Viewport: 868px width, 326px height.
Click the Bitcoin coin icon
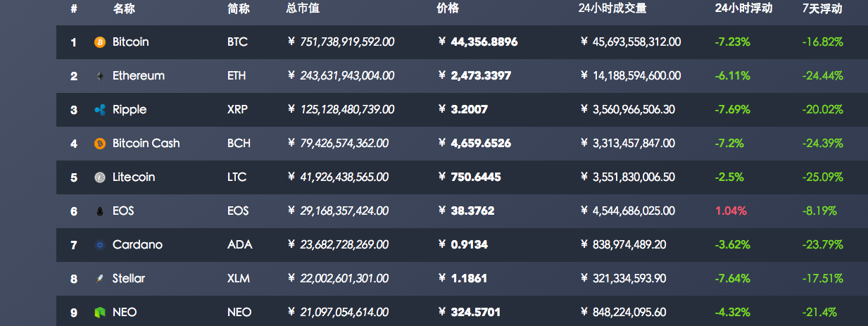99,42
